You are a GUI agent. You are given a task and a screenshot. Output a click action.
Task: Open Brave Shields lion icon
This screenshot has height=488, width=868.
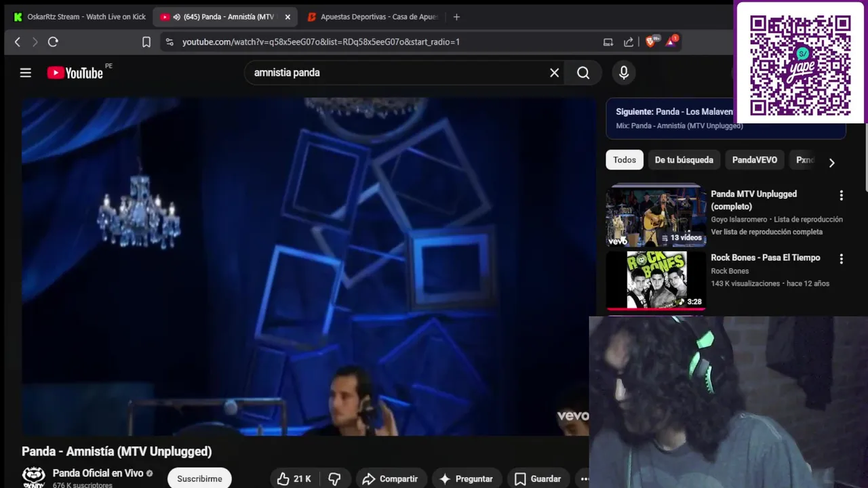tap(652, 41)
